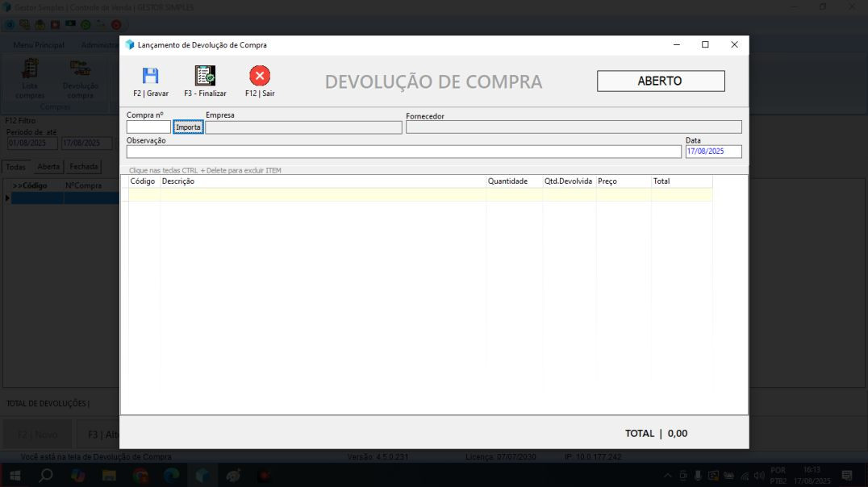
Task: Click the F3 Finalizar icon
Action: coord(204,79)
